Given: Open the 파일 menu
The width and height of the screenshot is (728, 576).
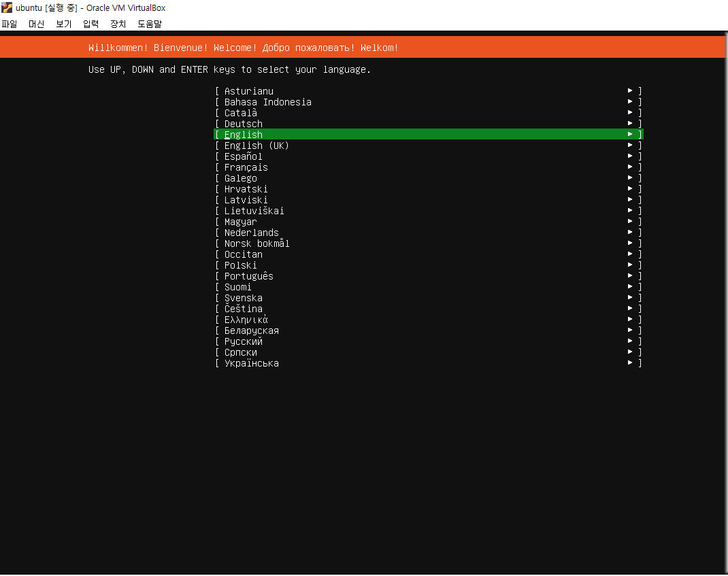Looking at the screenshot, I should [10, 24].
